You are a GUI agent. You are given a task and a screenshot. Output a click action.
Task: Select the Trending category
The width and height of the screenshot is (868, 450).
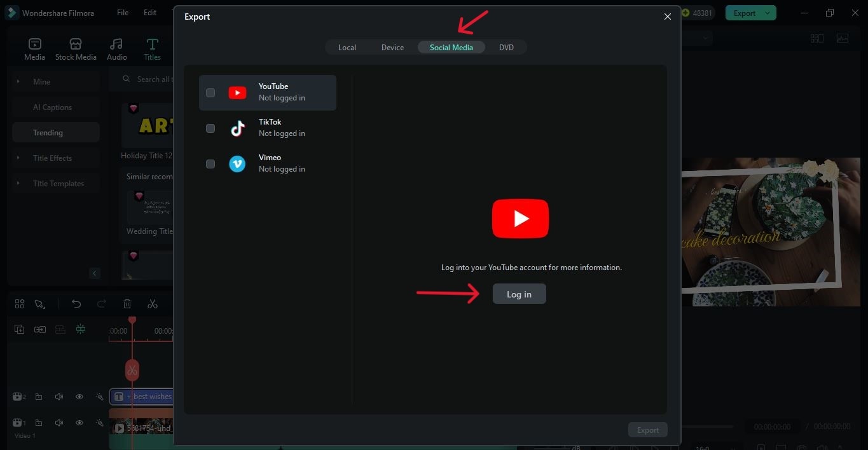(x=55, y=132)
